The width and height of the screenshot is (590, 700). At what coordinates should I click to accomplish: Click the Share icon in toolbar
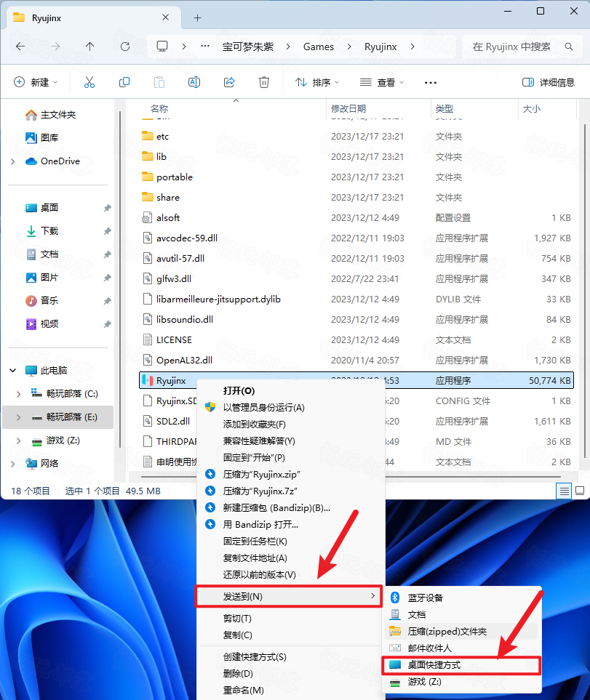click(229, 82)
